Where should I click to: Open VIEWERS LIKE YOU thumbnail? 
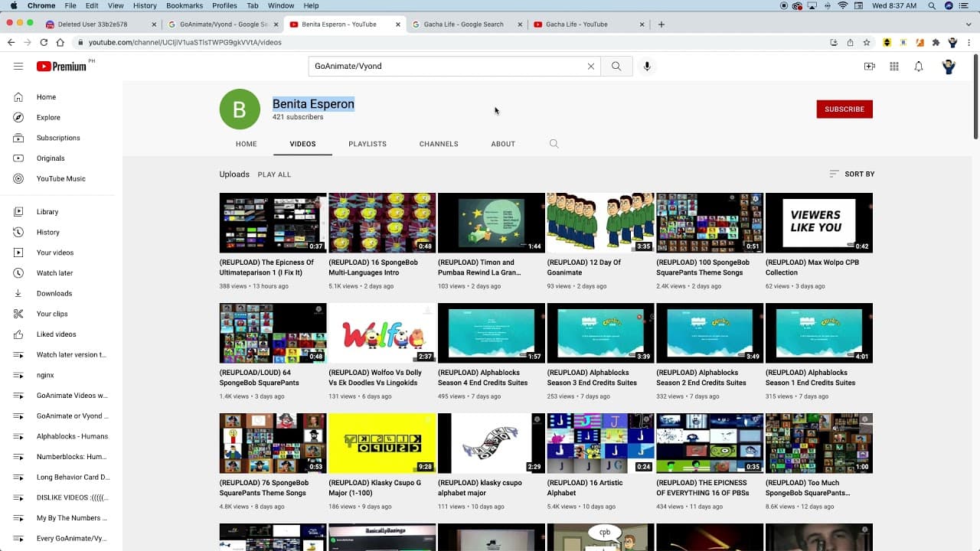click(819, 223)
